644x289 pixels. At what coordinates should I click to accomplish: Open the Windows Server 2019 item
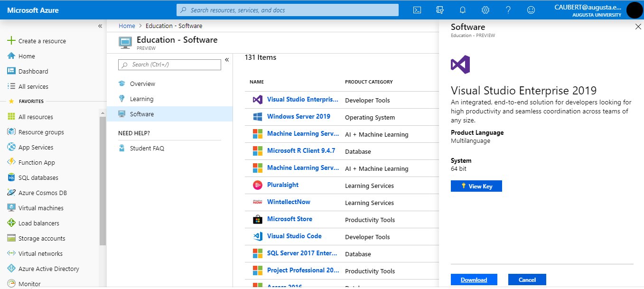click(299, 116)
